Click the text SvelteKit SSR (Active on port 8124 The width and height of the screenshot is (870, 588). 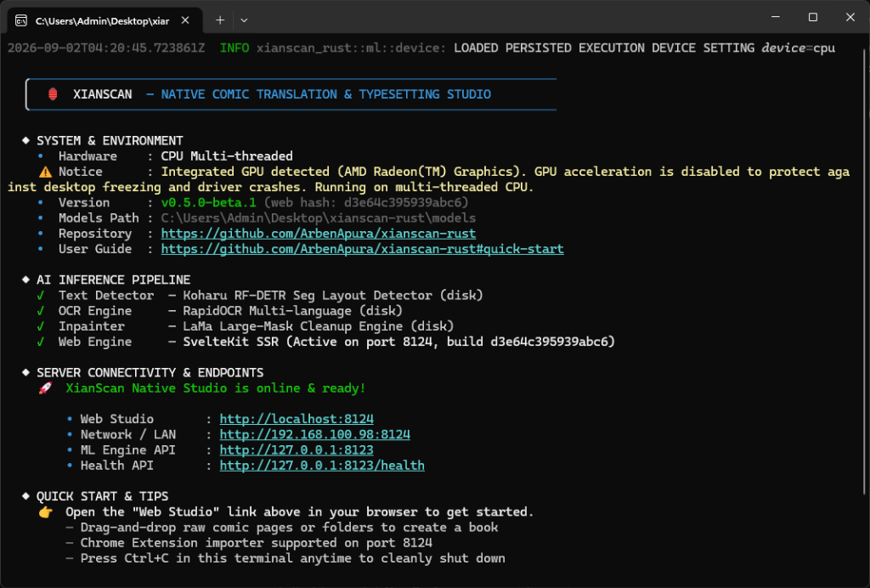pos(308,342)
